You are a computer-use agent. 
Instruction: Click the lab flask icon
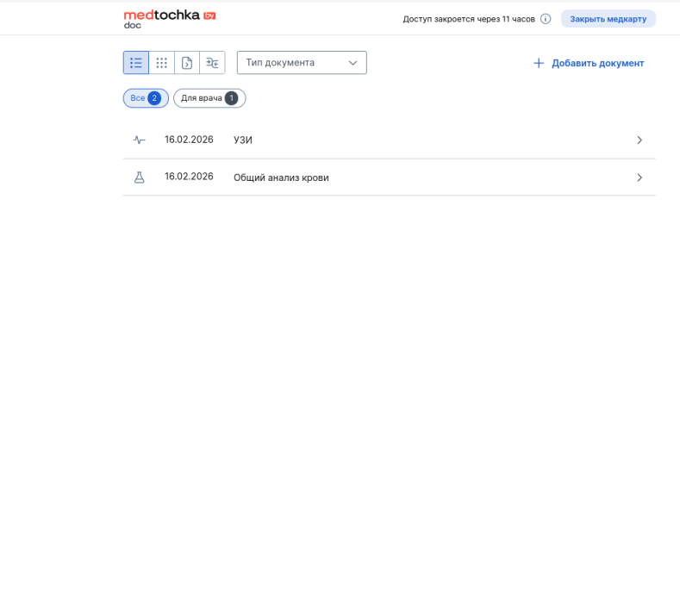(140, 177)
